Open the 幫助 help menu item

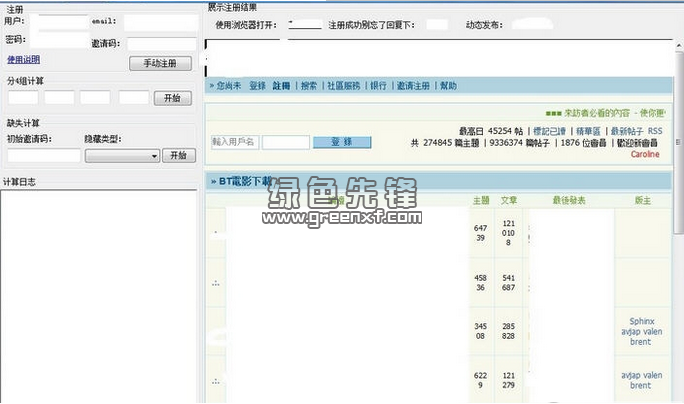pos(448,86)
